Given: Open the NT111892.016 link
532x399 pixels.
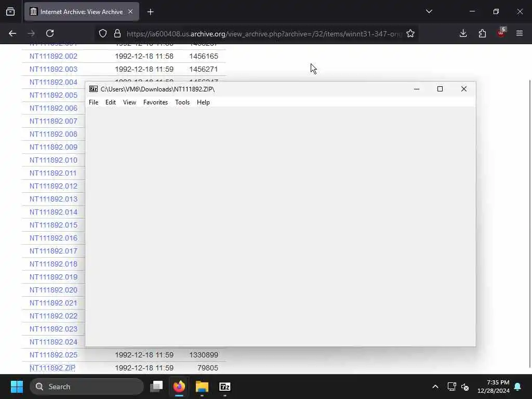Looking at the screenshot, I should (x=54, y=238).
